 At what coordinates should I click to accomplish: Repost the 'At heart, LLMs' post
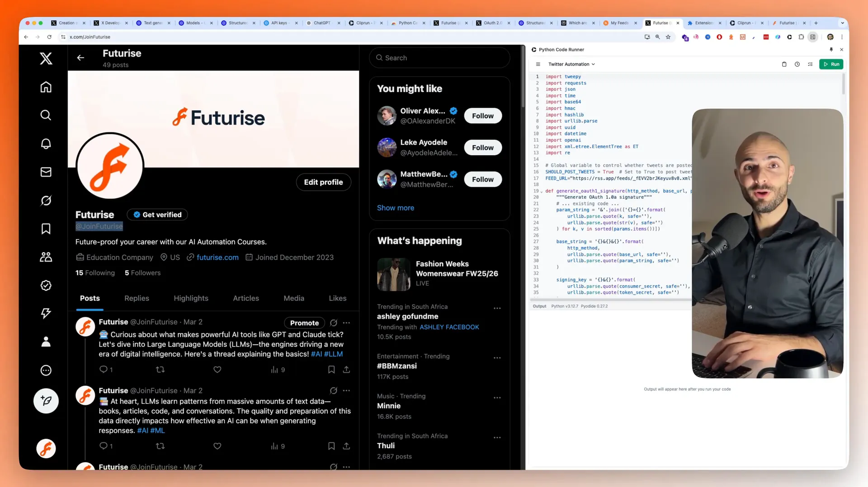click(x=160, y=446)
